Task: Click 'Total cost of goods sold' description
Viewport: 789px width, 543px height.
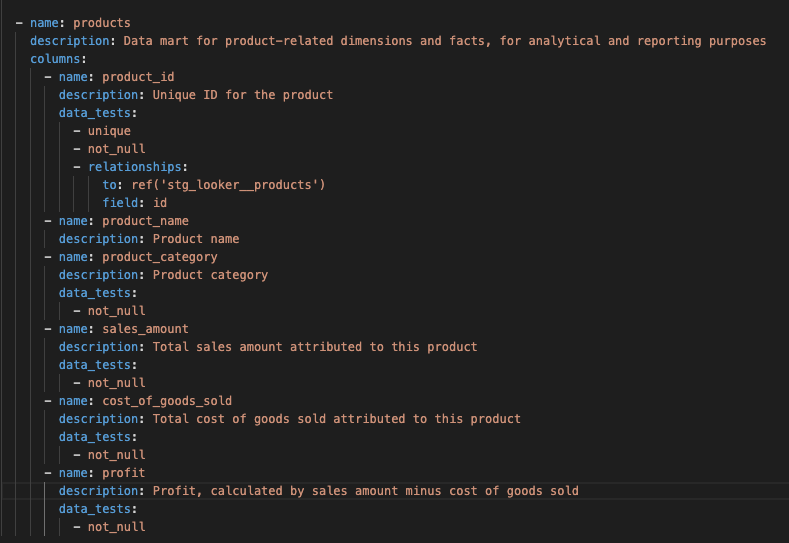Action: click(x=337, y=419)
